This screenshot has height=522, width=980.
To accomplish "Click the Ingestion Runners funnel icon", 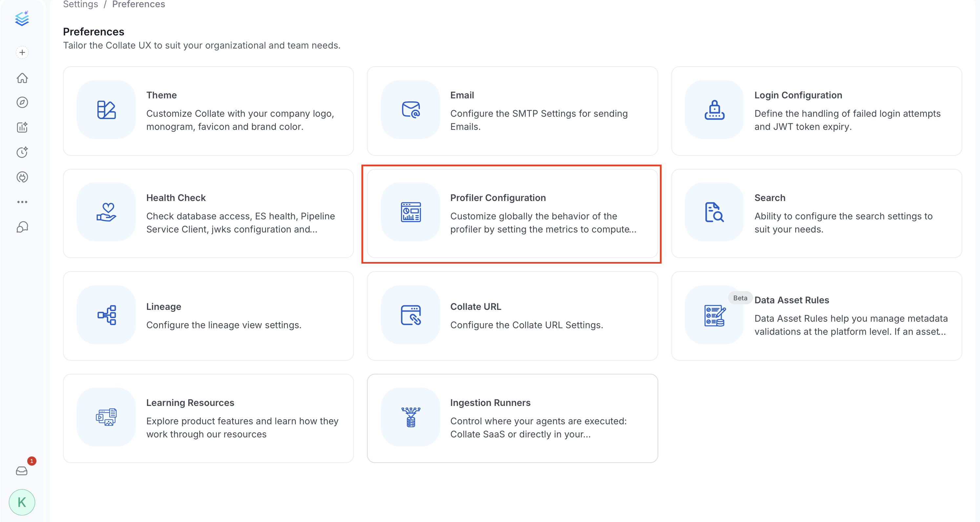I will [x=411, y=417].
